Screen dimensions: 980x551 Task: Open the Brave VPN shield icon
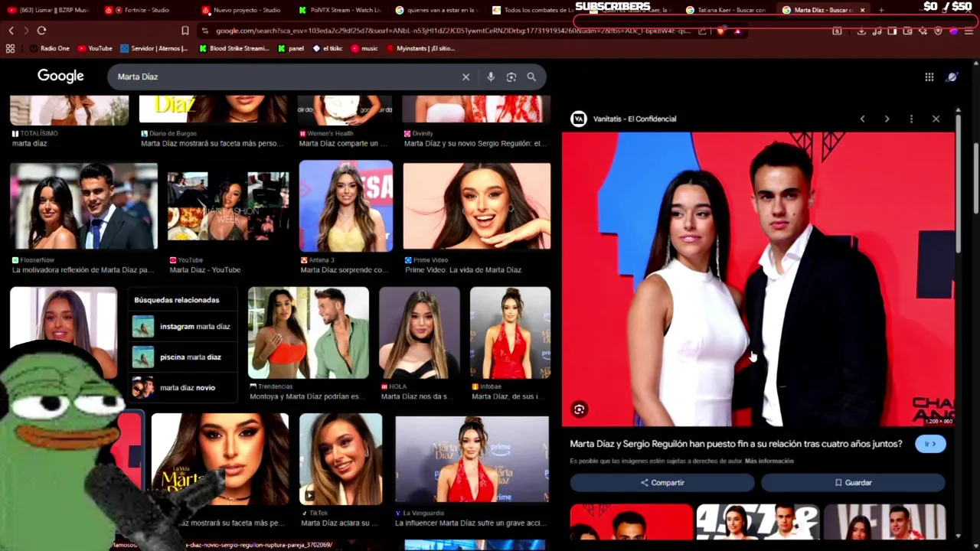coord(938,31)
